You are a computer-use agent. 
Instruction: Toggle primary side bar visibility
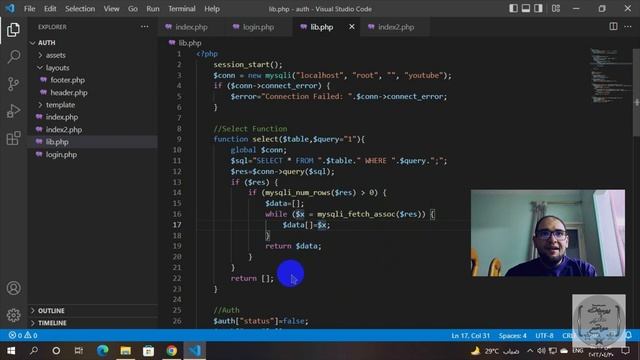(513, 9)
